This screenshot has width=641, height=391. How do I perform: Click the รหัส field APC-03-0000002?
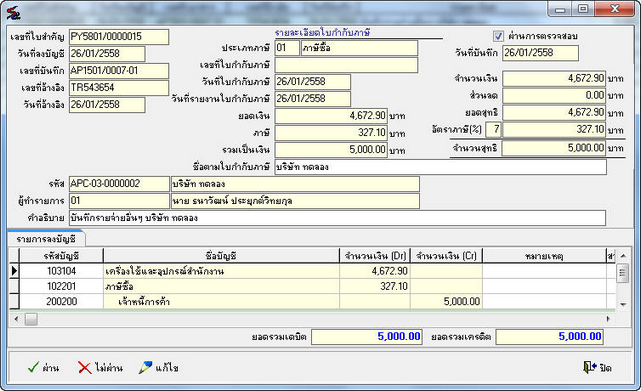119,184
